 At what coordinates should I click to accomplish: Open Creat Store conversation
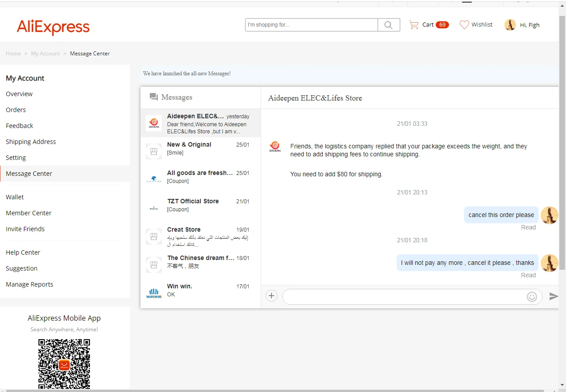pyautogui.click(x=200, y=237)
